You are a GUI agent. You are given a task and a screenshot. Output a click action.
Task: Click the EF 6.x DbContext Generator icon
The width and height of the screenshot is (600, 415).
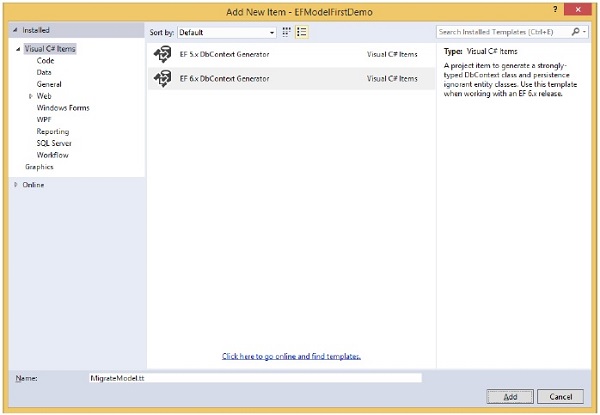click(163, 79)
